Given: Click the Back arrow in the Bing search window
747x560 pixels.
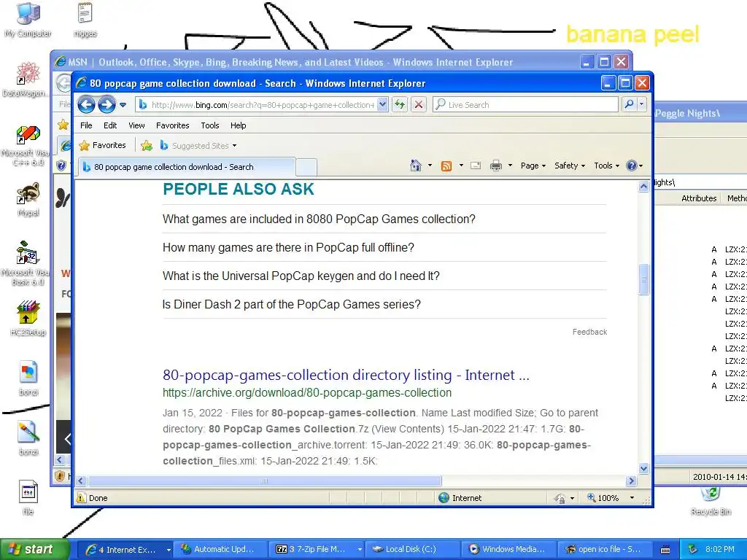Looking at the screenshot, I should [x=86, y=104].
